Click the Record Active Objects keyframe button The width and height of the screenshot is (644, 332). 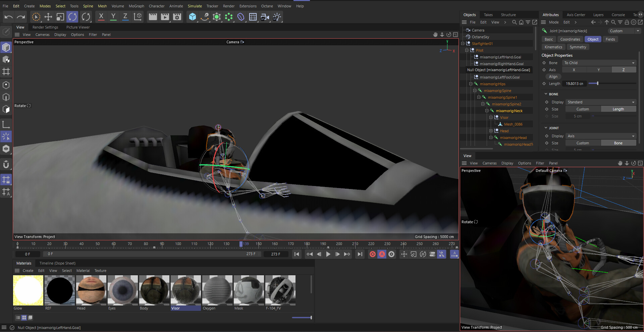(372, 254)
